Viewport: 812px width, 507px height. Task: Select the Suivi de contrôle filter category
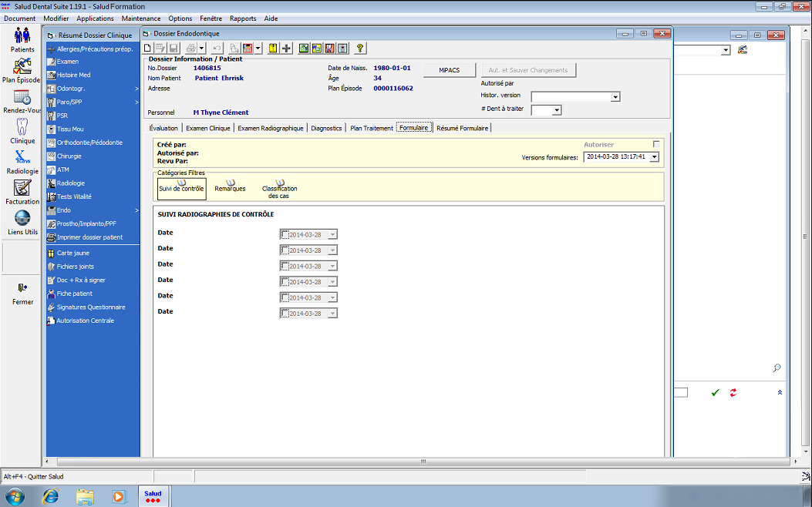click(x=182, y=189)
